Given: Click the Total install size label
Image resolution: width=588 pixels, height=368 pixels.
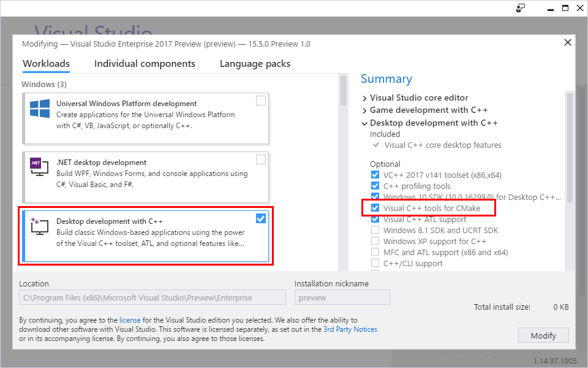Looking at the screenshot, I should pyautogui.click(x=502, y=307).
